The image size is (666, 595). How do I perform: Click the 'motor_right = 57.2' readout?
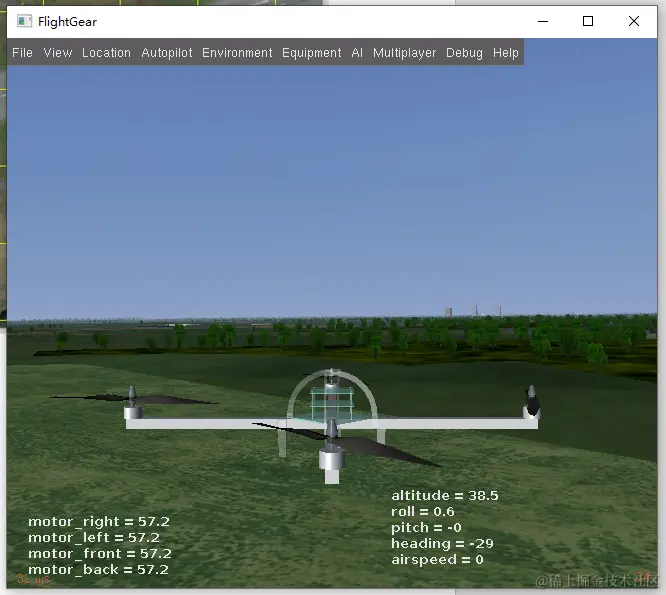(99, 522)
